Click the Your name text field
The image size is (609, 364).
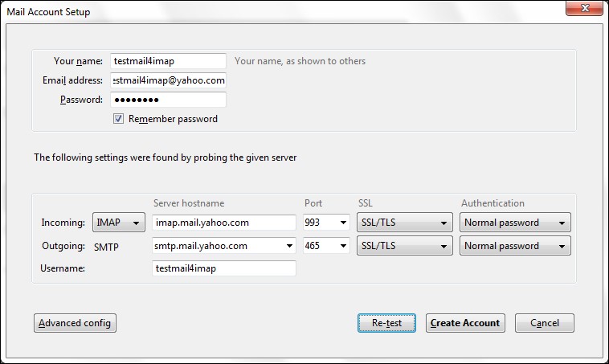[x=169, y=61]
